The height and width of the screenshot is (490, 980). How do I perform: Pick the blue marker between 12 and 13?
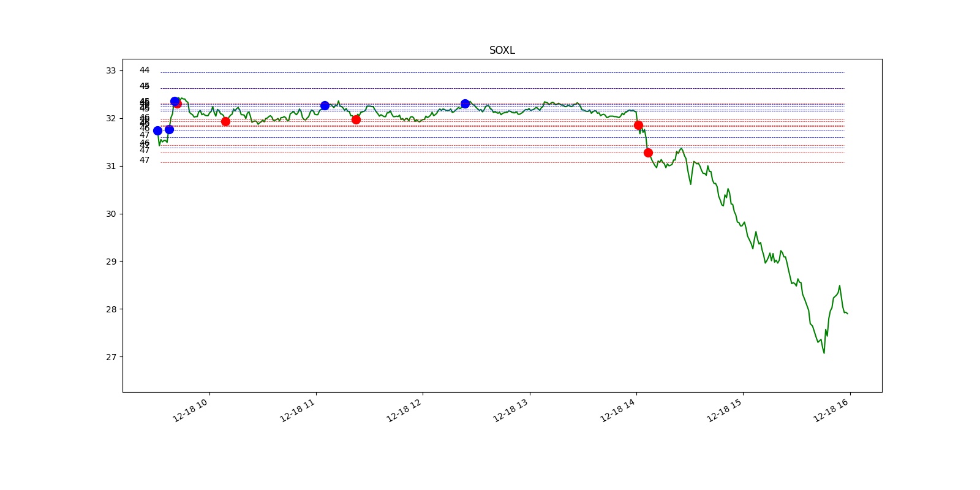[465, 104]
